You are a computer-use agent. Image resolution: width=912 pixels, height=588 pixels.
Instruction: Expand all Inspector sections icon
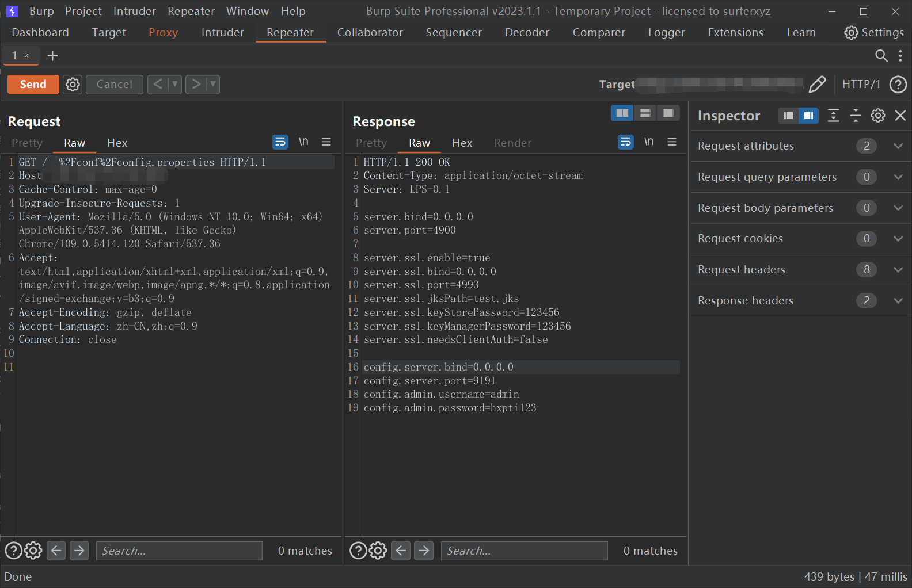click(x=833, y=116)
